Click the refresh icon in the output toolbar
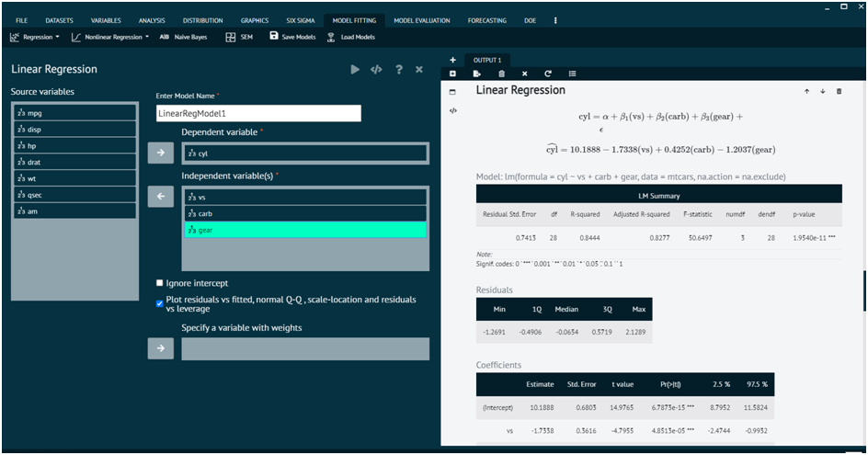 tap(548, 74)
